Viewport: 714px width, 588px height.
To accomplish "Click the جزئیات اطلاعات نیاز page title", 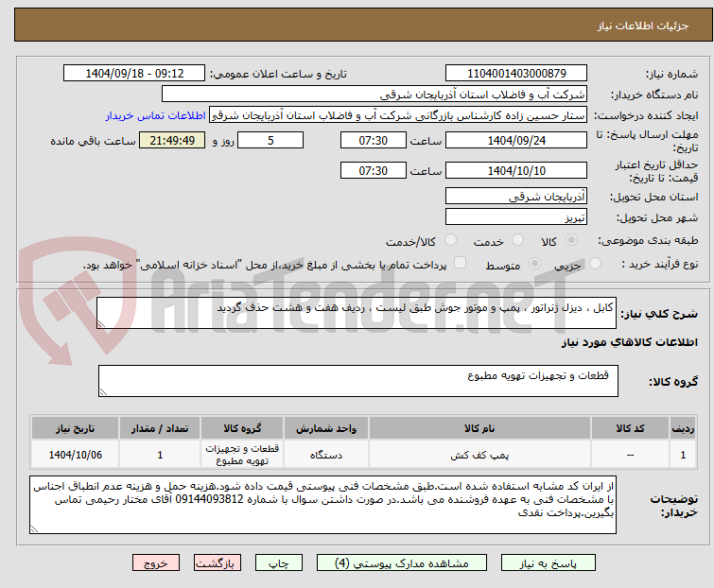I will coord(642,26).
